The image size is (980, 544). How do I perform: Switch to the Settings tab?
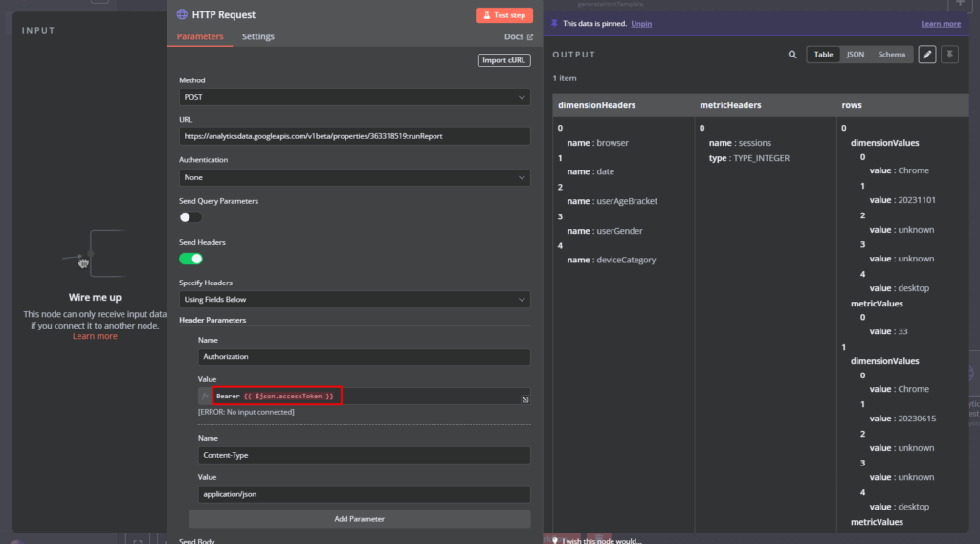pyautogui.click(x=258, y=37)
